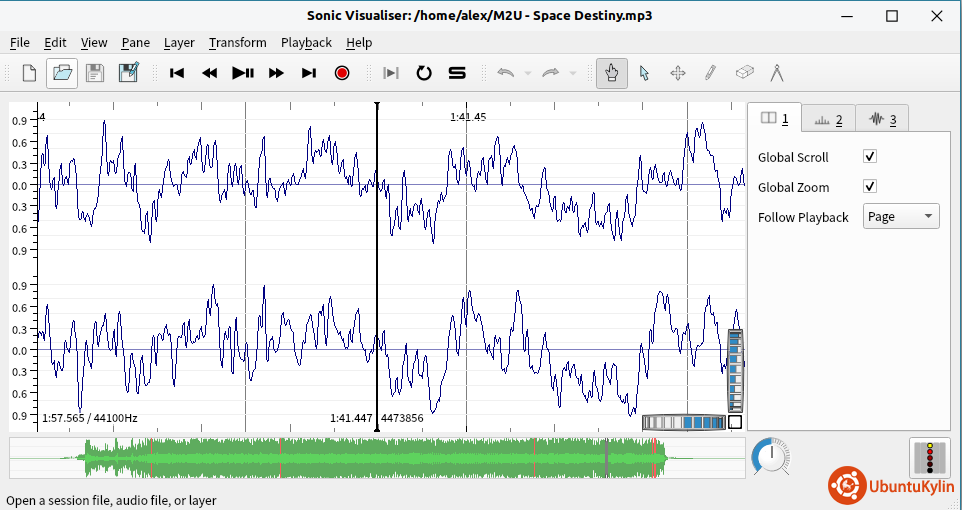Start recording with the red Record button
Viewport: 962px width, 510px height.
click(342, 73)
